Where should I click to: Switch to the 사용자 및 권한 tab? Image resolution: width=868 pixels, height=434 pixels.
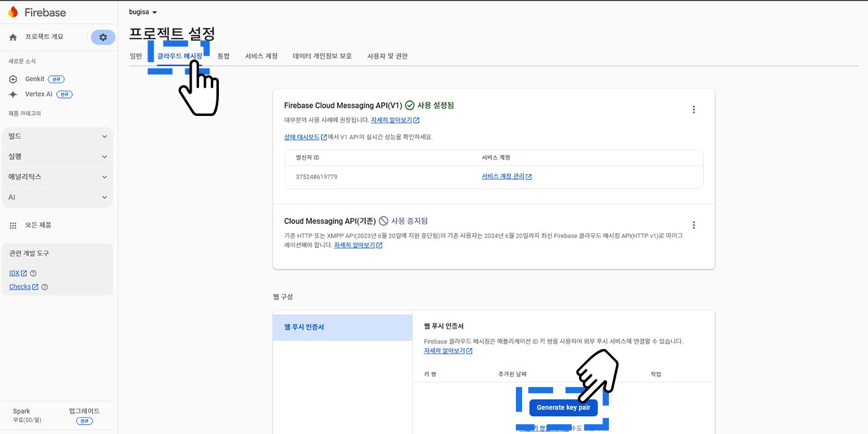click(387, 56)
